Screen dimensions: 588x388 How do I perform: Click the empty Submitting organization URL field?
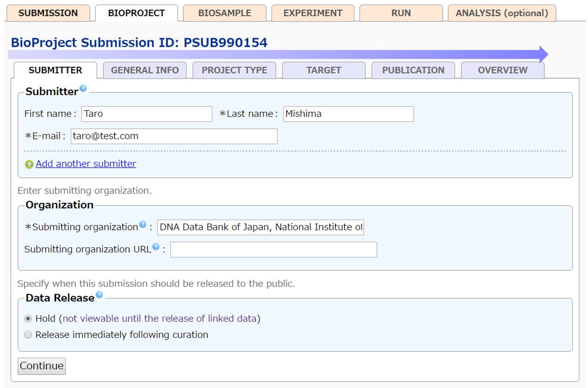click(x=274, y=250)
